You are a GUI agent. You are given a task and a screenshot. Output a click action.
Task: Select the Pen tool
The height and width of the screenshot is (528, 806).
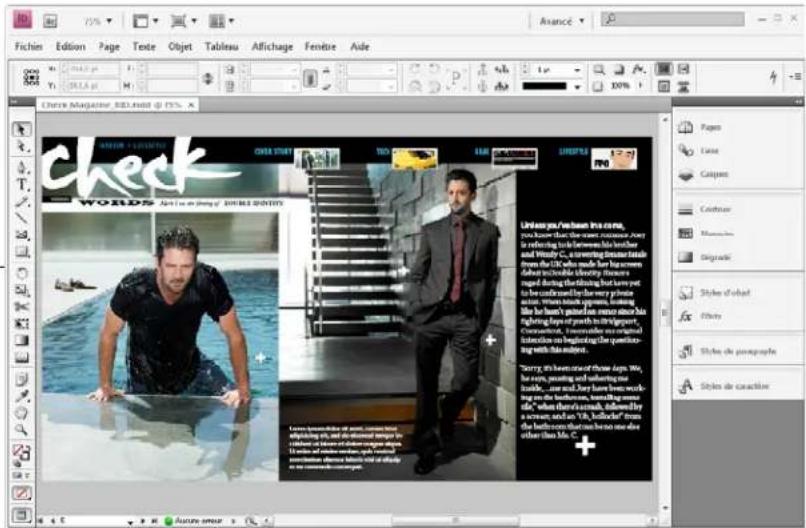point(22,167)
